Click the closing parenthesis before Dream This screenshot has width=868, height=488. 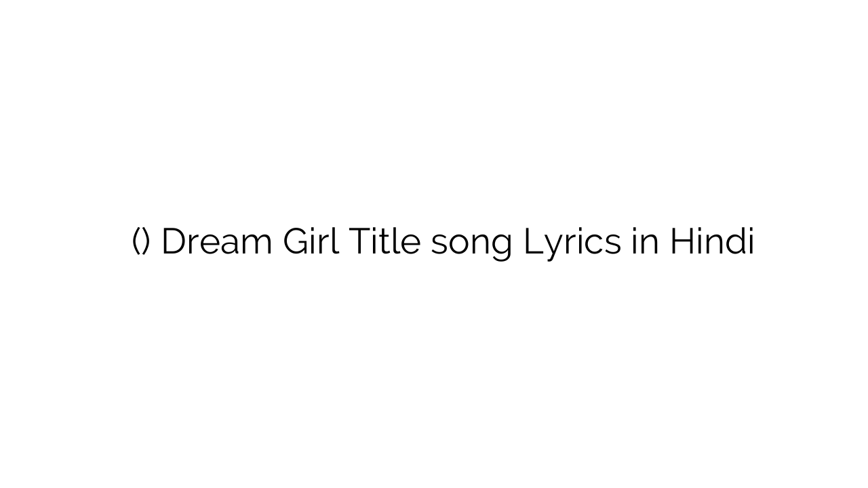pos(146,242)
